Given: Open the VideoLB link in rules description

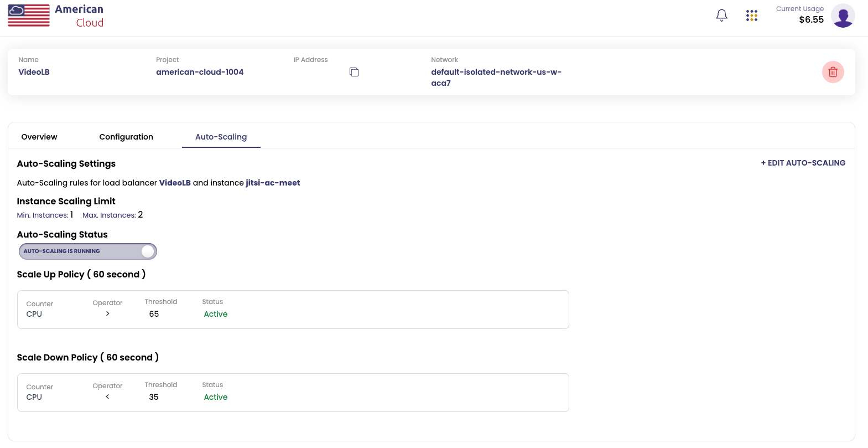Looking at the screenshot, I should 175,183.
